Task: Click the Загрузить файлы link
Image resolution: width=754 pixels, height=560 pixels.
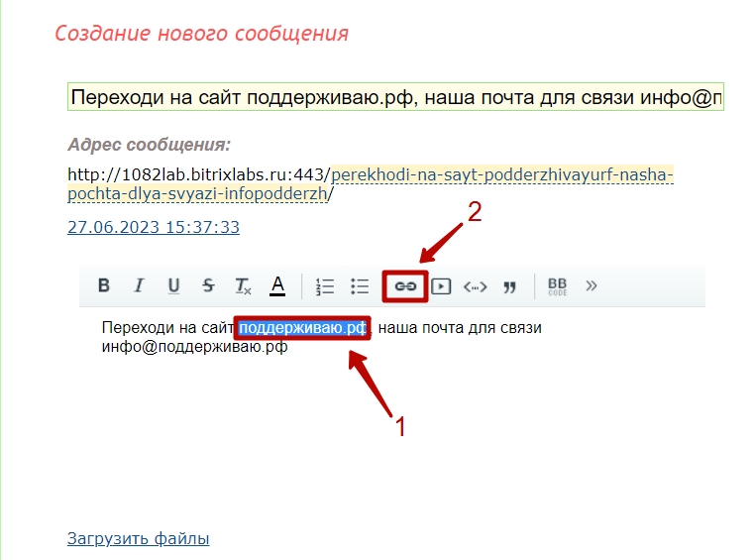Action: pyautogui.click(x=138, y=539)
